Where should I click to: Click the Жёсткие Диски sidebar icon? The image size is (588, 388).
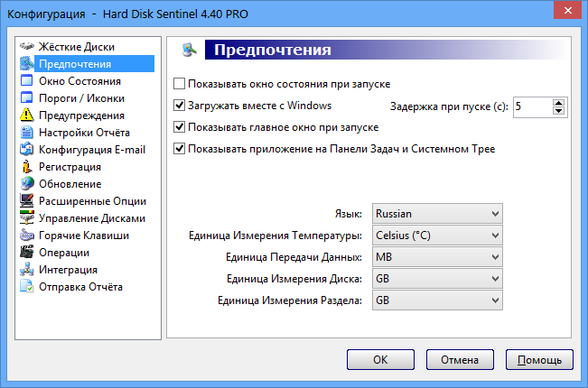tap(27, 47)
